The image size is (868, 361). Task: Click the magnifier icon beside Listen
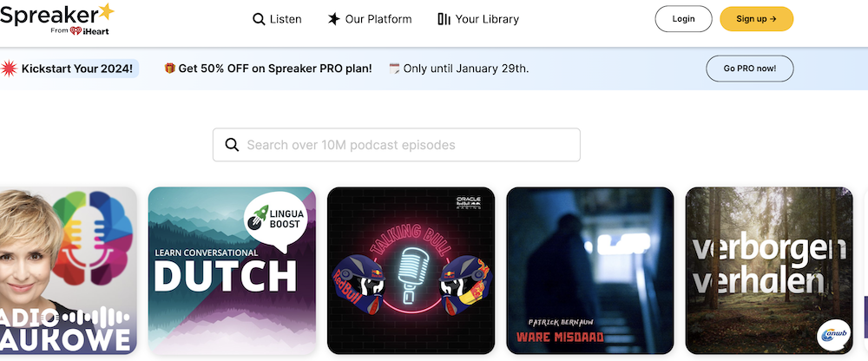(259, 19)
